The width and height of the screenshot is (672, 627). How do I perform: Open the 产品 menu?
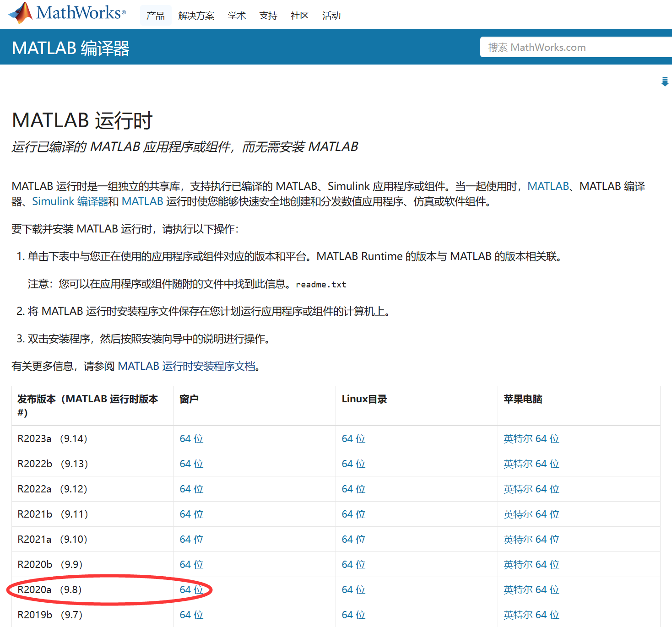point(156,16)
